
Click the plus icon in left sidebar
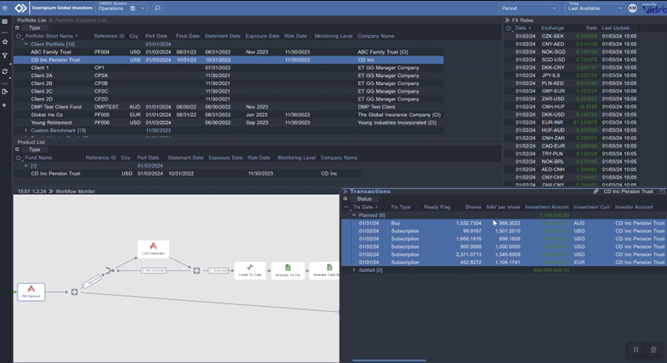(5, 105)
